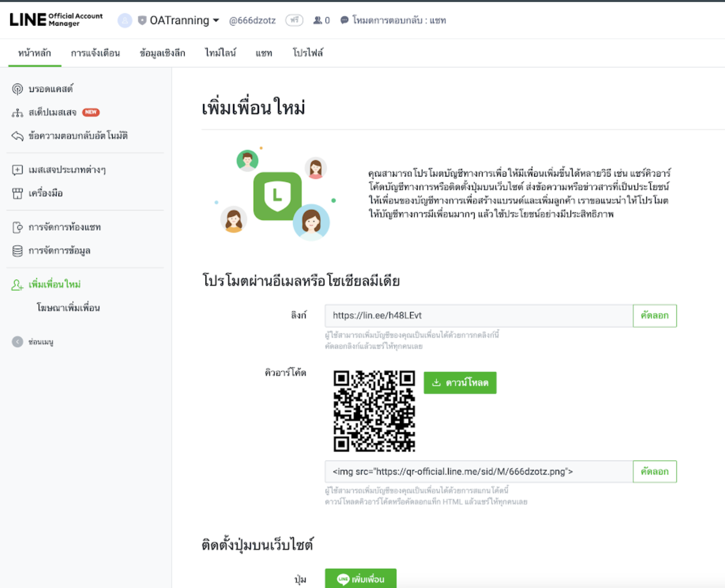The height and width of the screenshot is (588, 725).
Task: Click the โหมดการตอบกลับ : แชท label
Action: 399,20
